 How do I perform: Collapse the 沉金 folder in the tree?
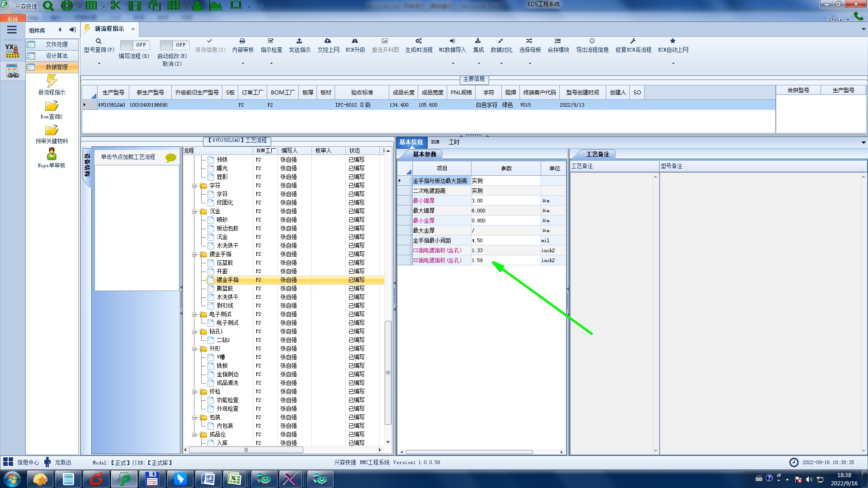tap(194, 211)
